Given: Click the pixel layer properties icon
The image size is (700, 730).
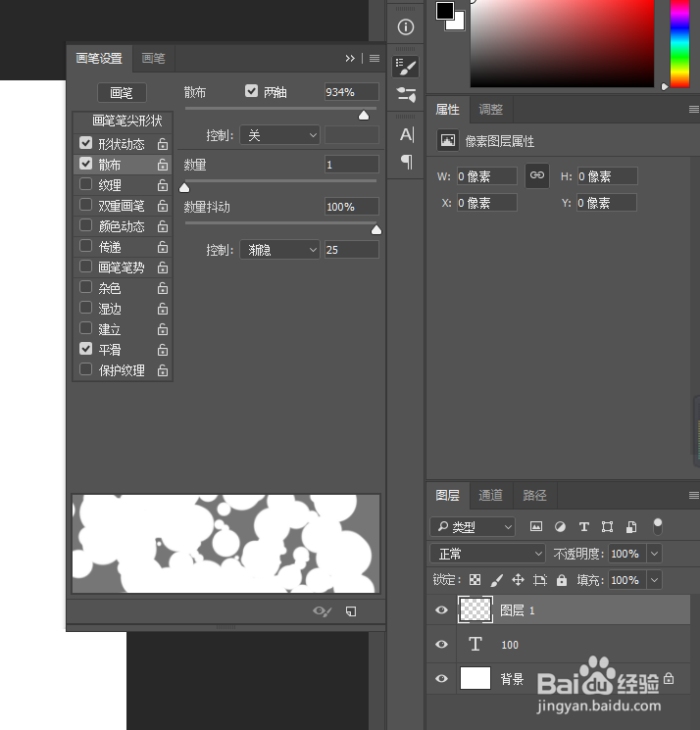Looking at the screenshot, I should coord(448,140).
